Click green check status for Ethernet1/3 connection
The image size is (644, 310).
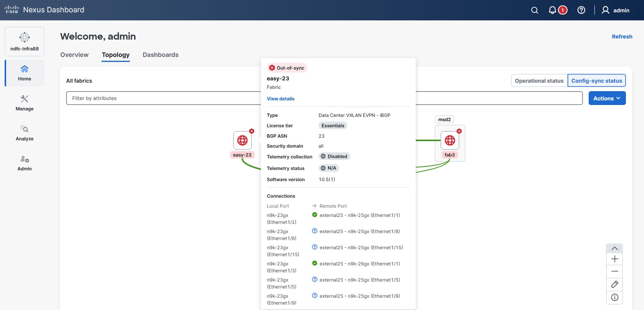coord(315,263)
